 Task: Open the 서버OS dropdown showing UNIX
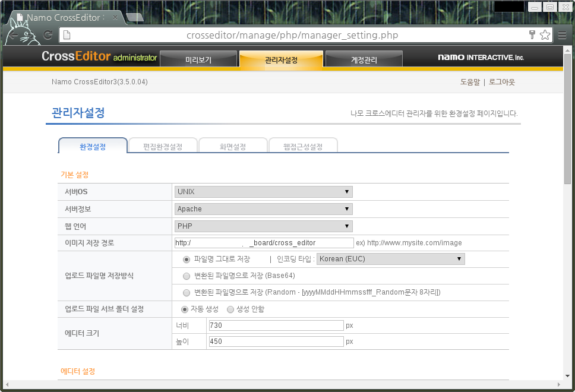[264, 192]
